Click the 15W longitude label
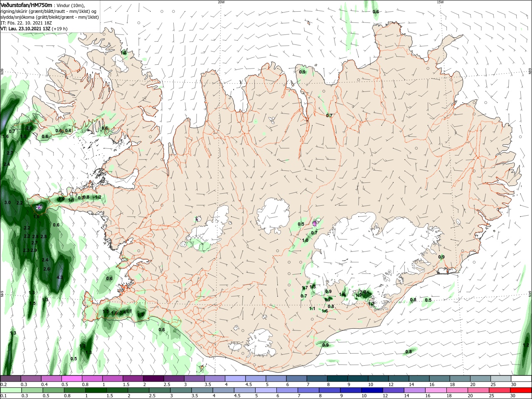 [440, 2]
